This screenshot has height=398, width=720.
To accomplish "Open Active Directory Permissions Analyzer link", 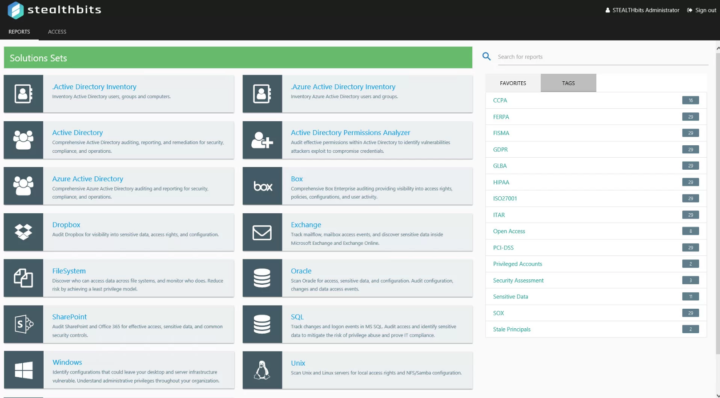I will [x=350, y=133].
